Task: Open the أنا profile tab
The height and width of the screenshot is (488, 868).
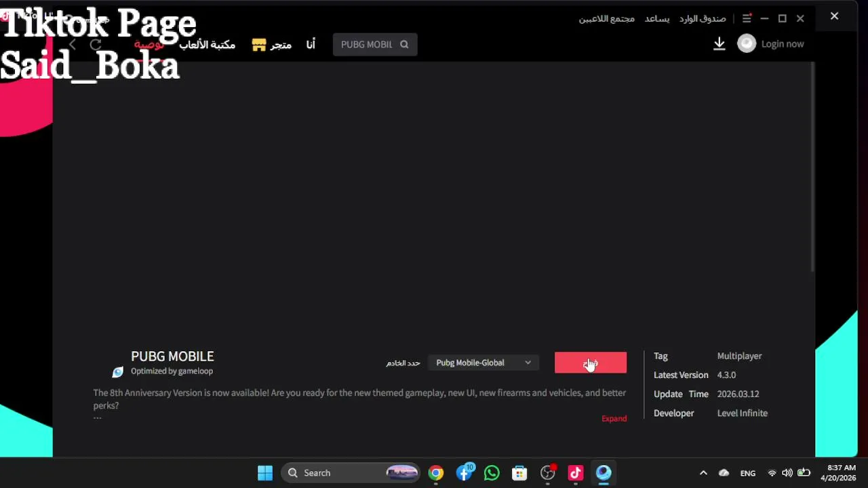Action: pos(311,45)
